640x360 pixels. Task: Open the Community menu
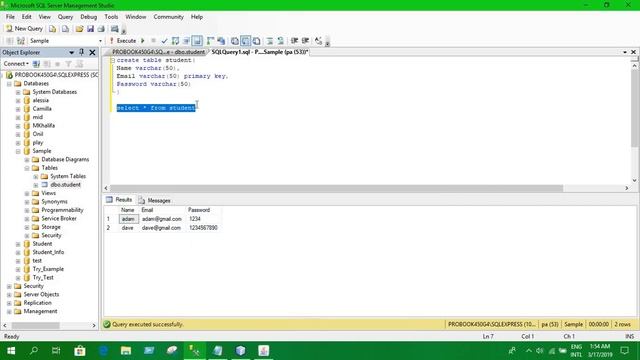pyautogui.click(x=169, y=17)
